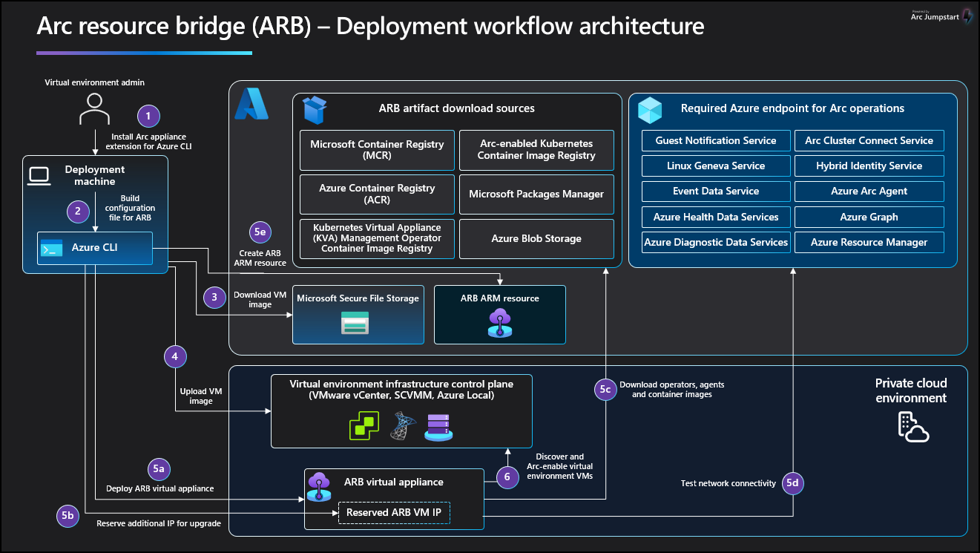Image resolution: width=980 pixels, height=553 pixels.
Task: Click the hexagon icon beside Required Azure endpoint heading
Action: 651,110
